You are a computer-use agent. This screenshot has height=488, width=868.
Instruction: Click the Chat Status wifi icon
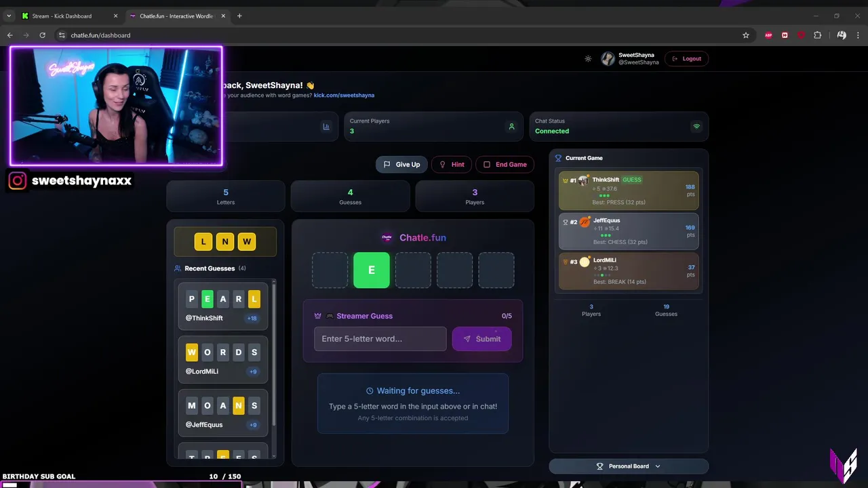coord(696,127)
